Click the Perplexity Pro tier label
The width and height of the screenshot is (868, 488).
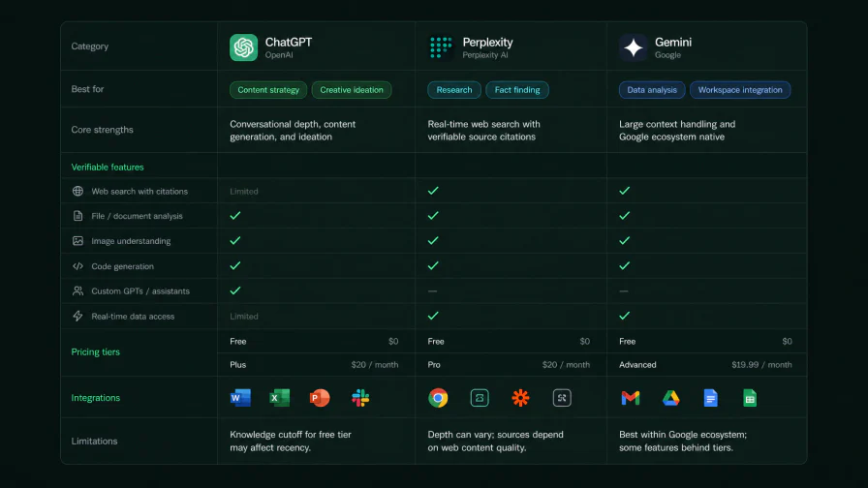tap(434, 365)
